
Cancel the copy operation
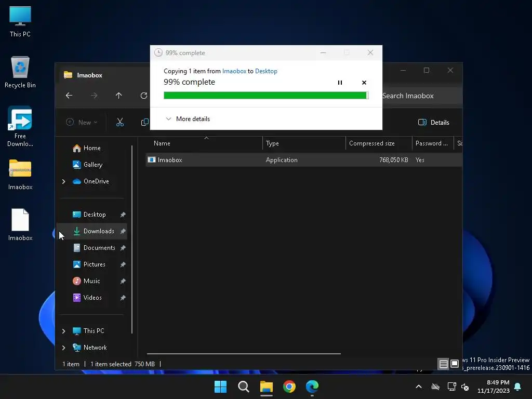364,83
